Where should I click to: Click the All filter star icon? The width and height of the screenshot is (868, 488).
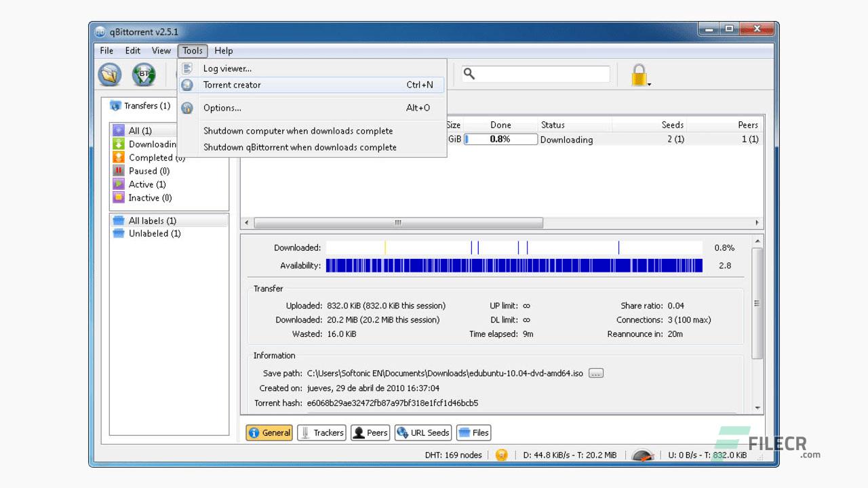tap(119, 131)
